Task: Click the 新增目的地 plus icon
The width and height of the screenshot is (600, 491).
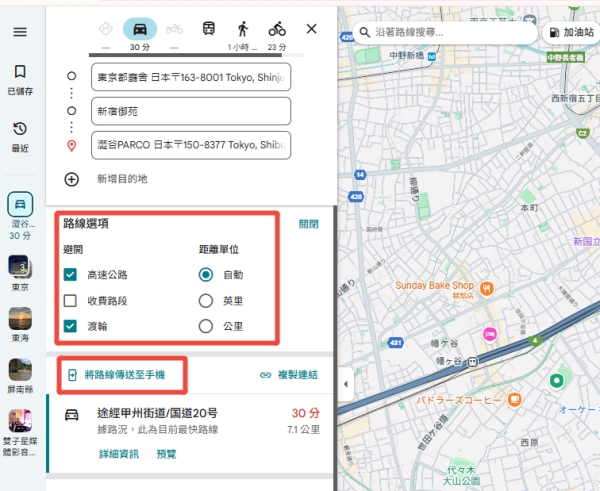Action: click(x=71, y=179)
